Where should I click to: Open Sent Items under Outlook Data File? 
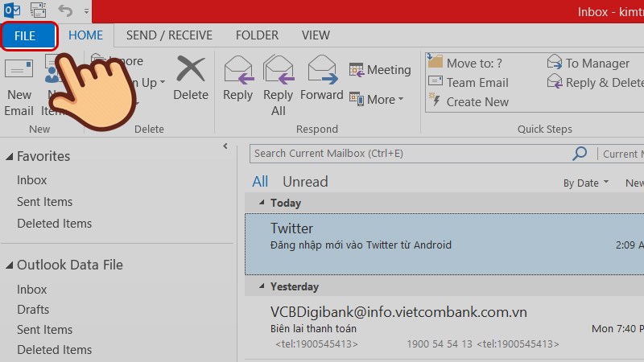coord(44,330)
